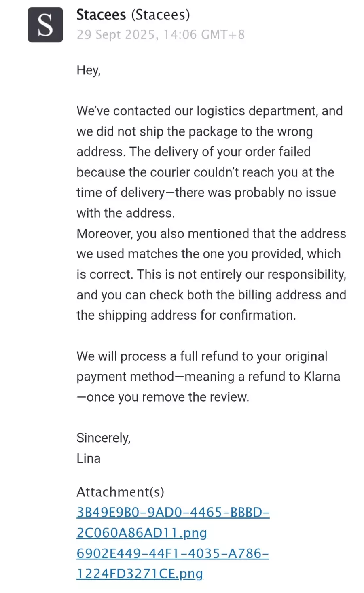This screenshot has width=364, height=593.
Task: Open the bold Stacees sender name
Action: 101,15
